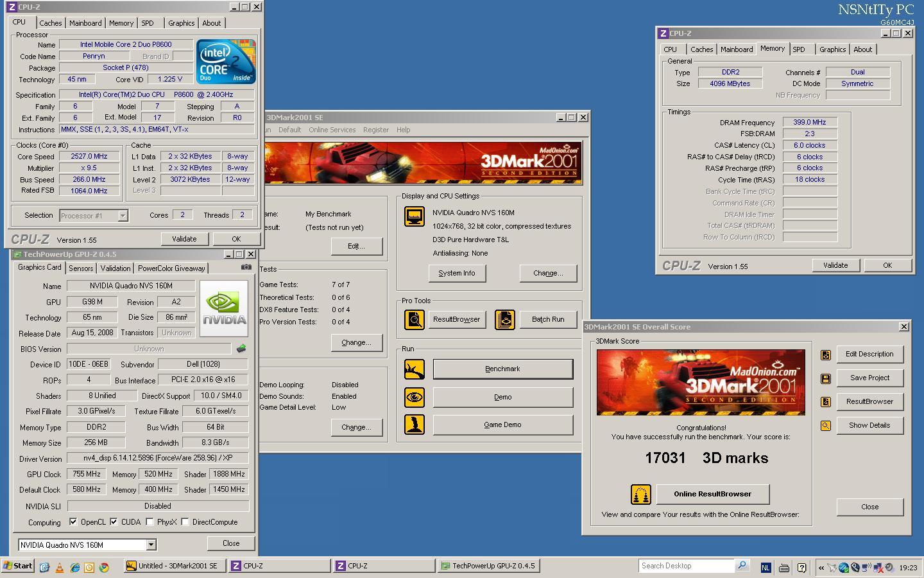This screenshot has height=578, width=924.
Task: Click Edit button in project section
Action: (357, 247)
